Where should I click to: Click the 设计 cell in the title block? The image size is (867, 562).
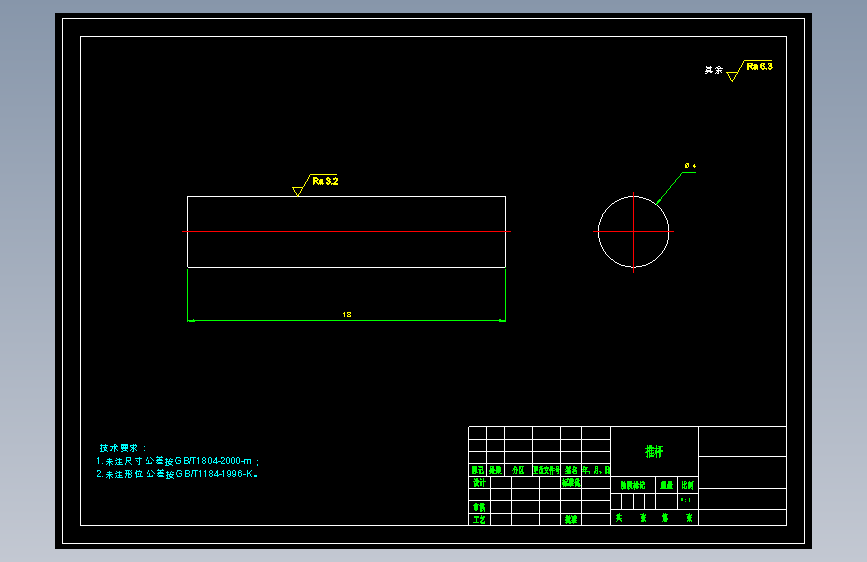coord(479,482)
